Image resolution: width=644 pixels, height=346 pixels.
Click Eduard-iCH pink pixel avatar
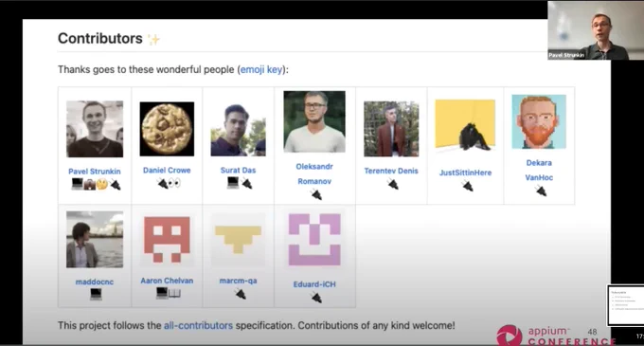[314, 240]
